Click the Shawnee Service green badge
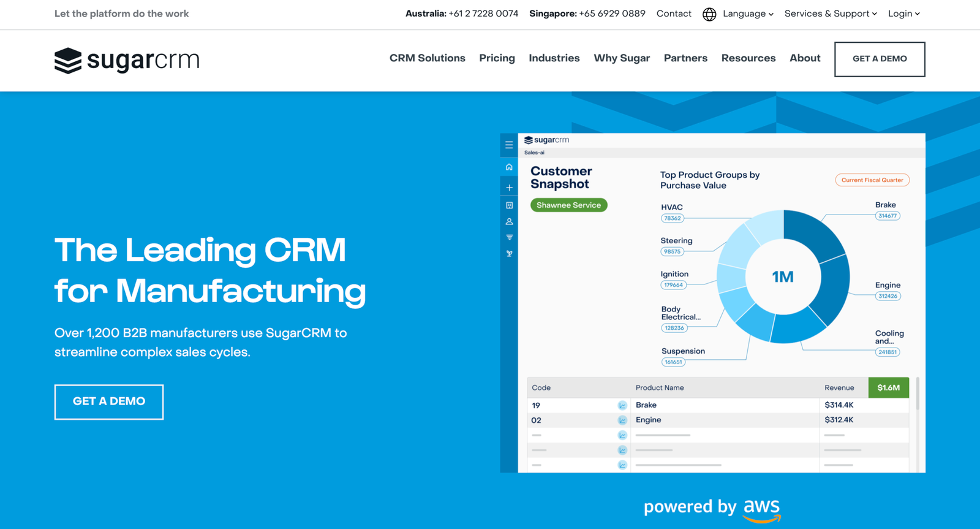 point(569,205)
